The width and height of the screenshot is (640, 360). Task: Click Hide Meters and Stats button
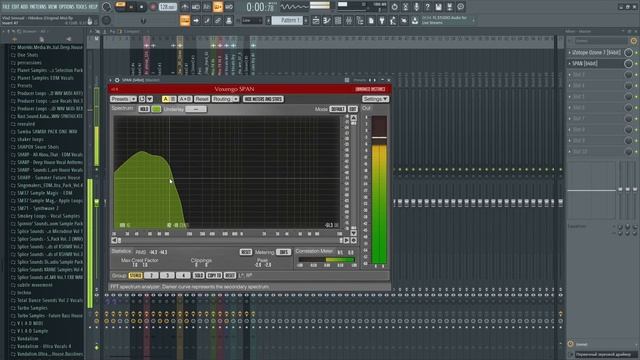pos(263,99)
